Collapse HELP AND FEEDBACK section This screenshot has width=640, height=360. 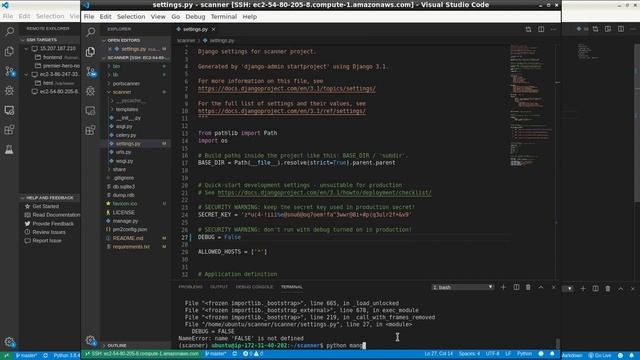[x=50, y=198]
